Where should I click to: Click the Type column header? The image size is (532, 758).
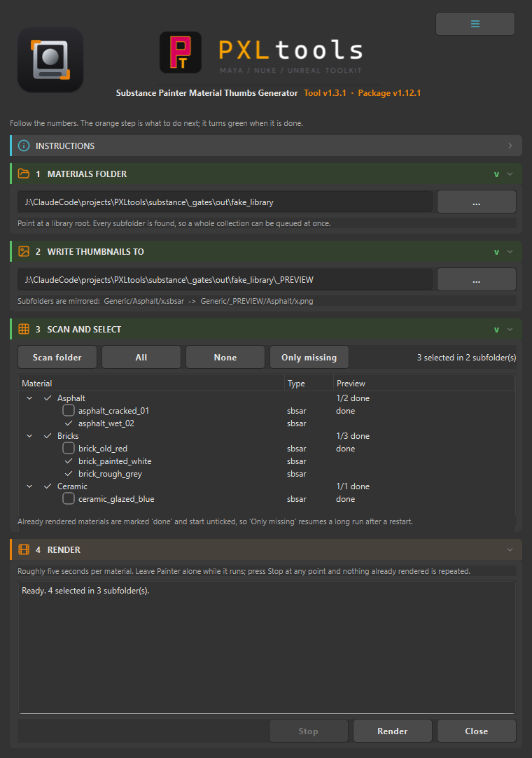[309, 384]
